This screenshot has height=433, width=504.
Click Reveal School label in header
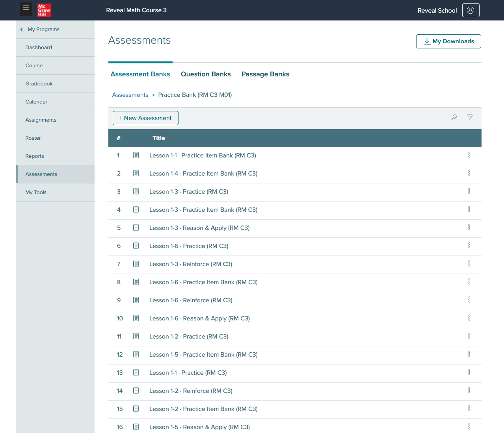(x=437, y=11)
